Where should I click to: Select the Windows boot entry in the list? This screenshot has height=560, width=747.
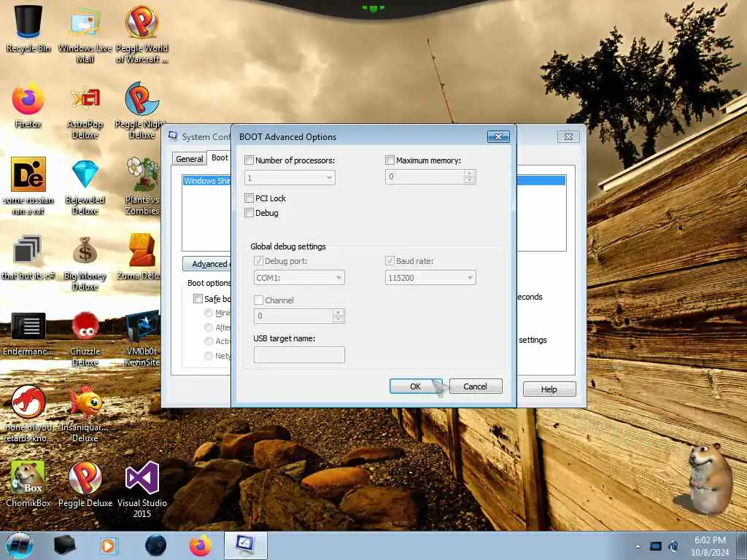(206, 181)
